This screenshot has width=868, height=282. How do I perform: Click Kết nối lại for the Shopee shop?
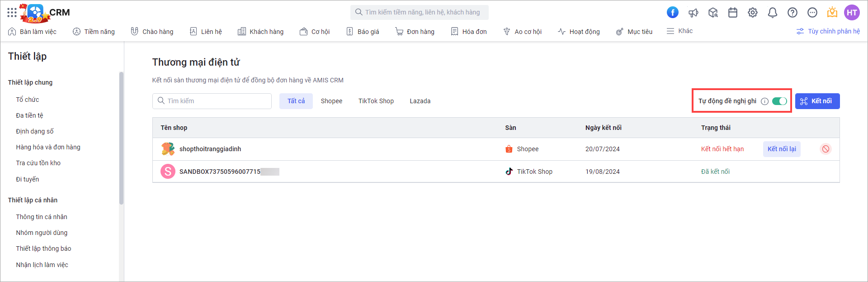[x=782, y=149]
